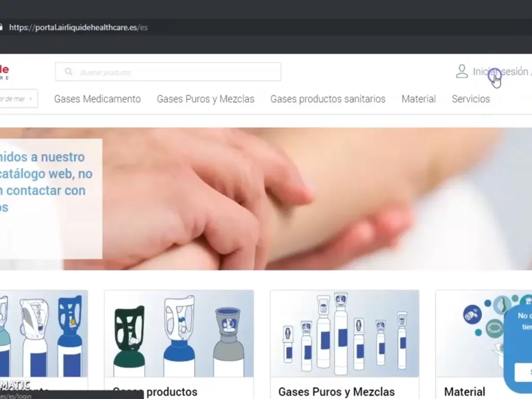The height and width of the screenshot is (399, 532).
Task: Click the Material card title text
Action: (x=465, y=392)
